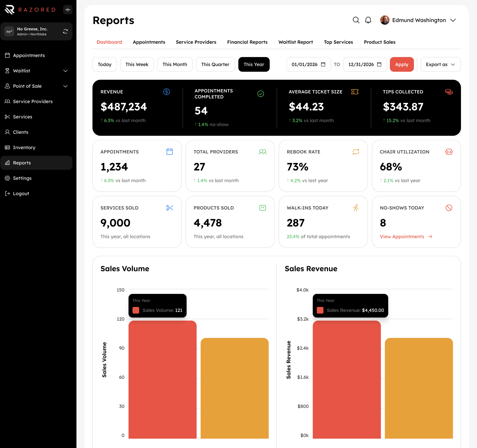Select Reports in the sidebar
Image resolution: width=477 pixels, height=448 pixels.
coord(37,163)
